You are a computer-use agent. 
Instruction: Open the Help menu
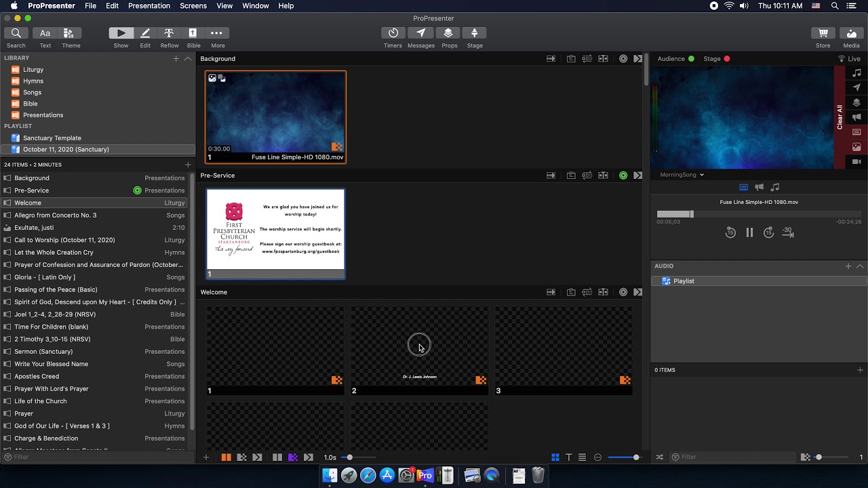point(286,5)
